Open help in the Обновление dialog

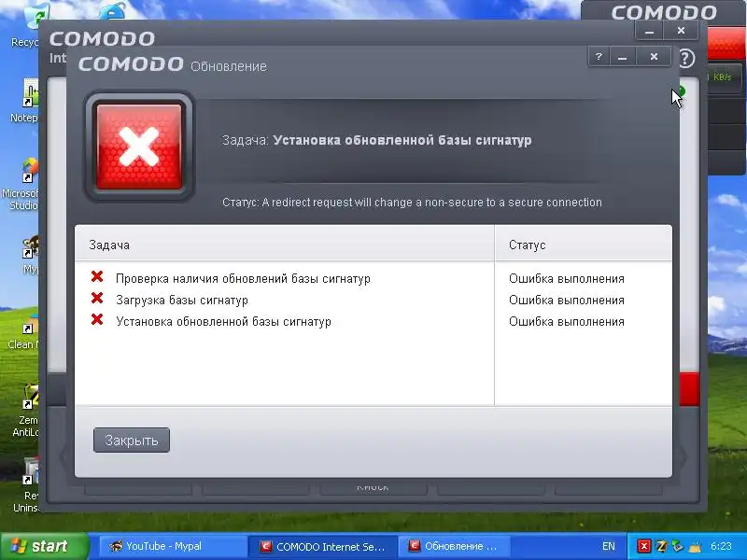coord(599,57)
